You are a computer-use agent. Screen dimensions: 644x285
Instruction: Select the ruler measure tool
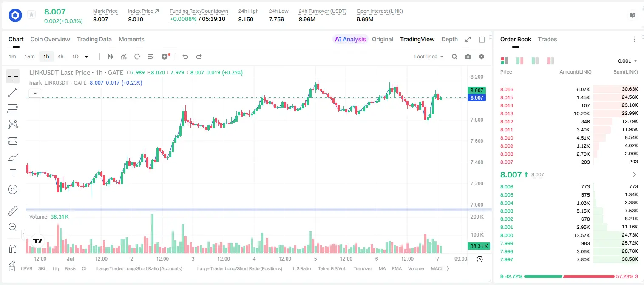tap(13, 211)
